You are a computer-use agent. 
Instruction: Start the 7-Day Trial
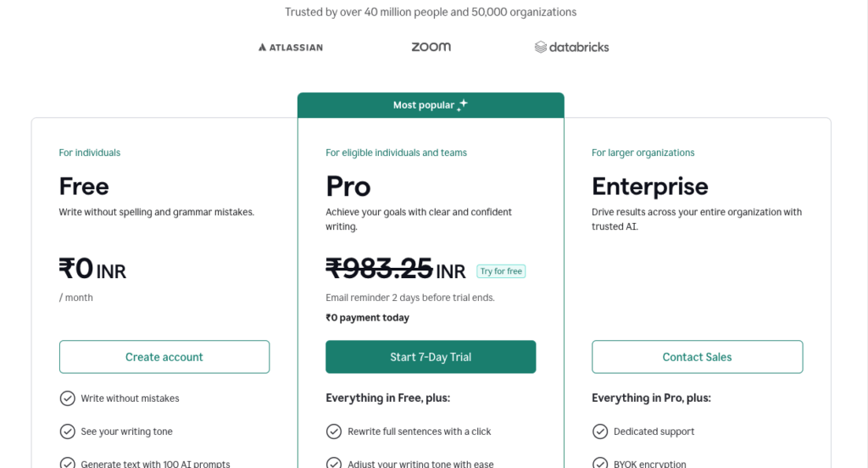tap(431, 357)
